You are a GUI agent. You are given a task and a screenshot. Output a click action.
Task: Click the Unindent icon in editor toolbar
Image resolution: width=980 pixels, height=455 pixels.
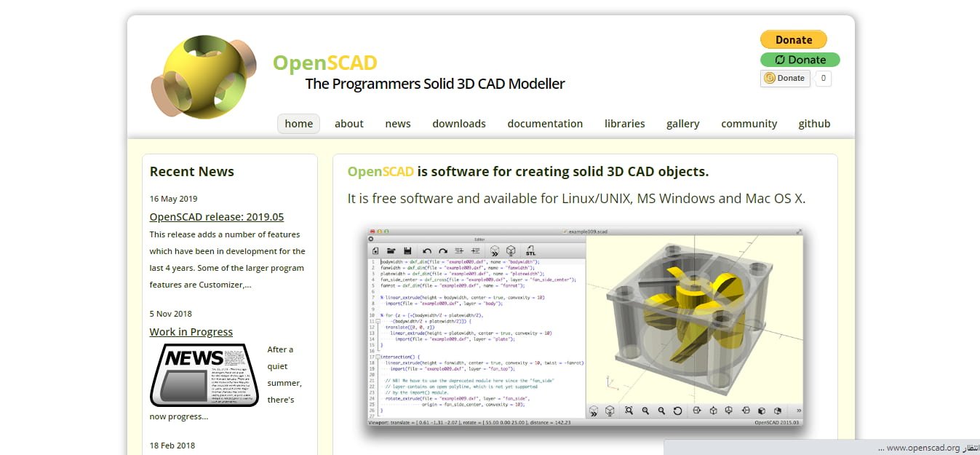(459, 250)
